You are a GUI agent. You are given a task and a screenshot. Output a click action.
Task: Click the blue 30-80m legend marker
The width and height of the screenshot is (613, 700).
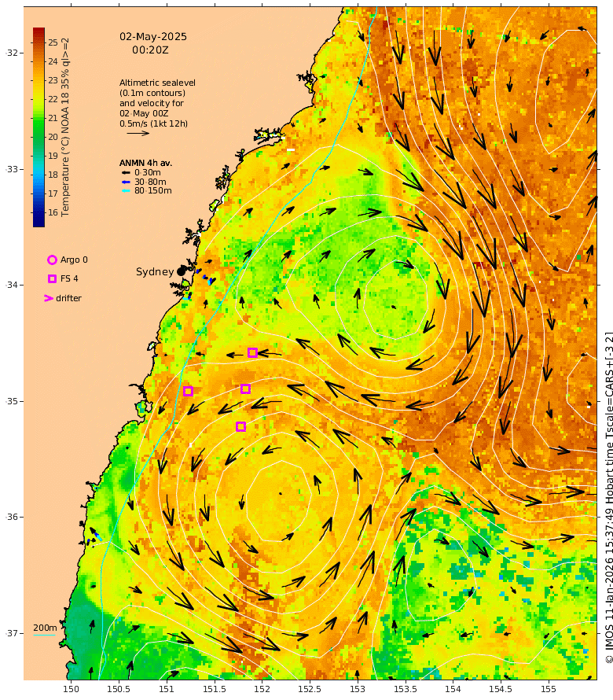coord(126,182)
